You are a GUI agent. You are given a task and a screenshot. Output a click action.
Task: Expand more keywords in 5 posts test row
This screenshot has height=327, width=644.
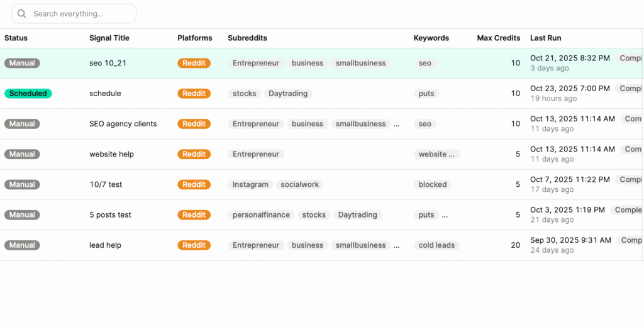click(445, 215)
